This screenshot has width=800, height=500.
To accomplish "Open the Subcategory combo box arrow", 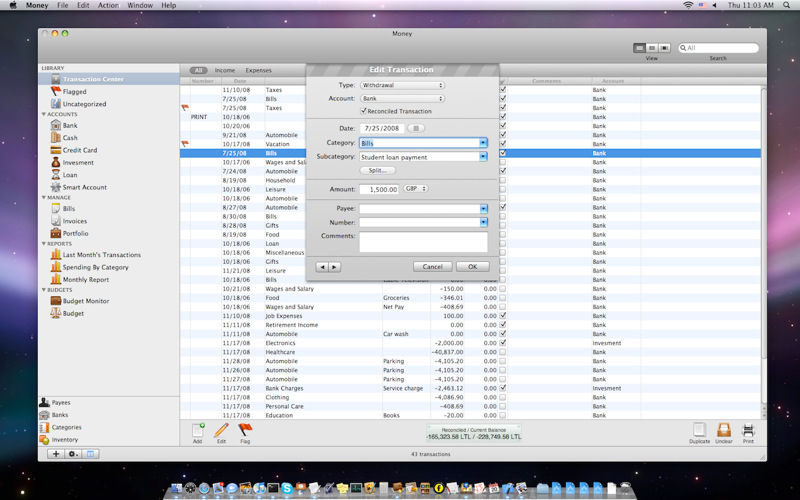I will (x=483, y=157).
